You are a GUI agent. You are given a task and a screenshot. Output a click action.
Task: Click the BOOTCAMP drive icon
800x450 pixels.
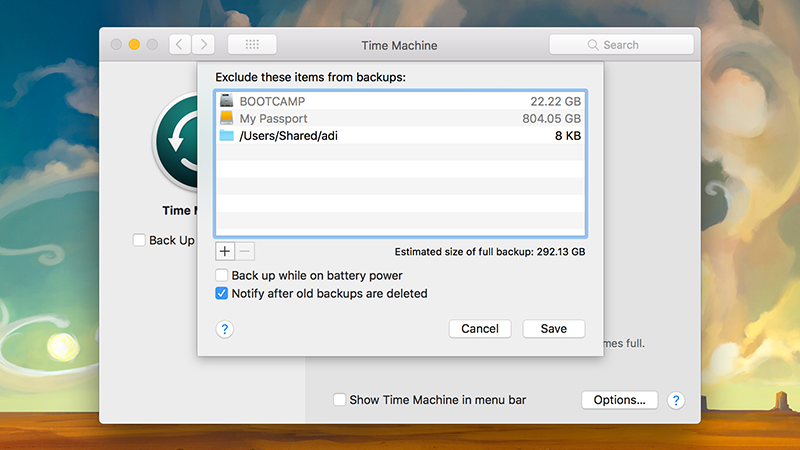(227, 101)
